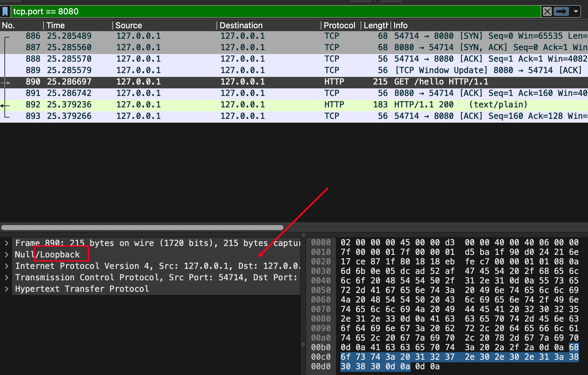The height and width of the screenshot is (375, 588).
Task: Expand Transmission Control Protocol details
Action: tap(6, 278)
